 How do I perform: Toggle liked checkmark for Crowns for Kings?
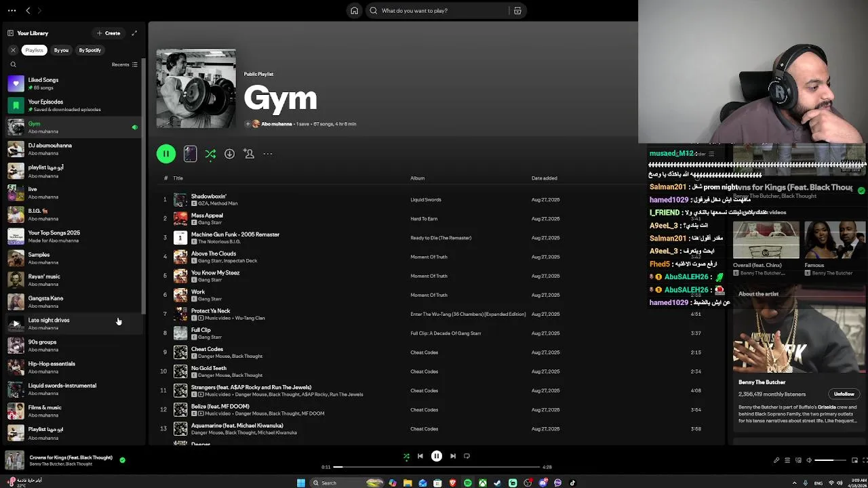tap(122, 460)
